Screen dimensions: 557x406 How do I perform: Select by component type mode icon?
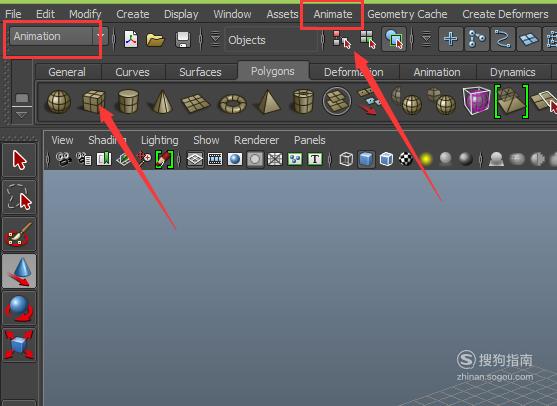pyautogui.click(x=394, y=39)
